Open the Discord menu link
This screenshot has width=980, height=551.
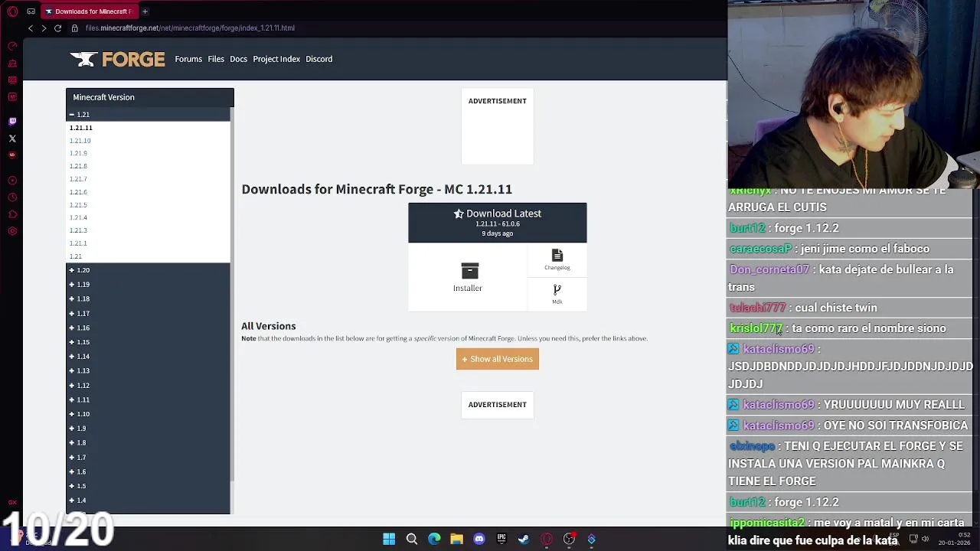point(319,59)
